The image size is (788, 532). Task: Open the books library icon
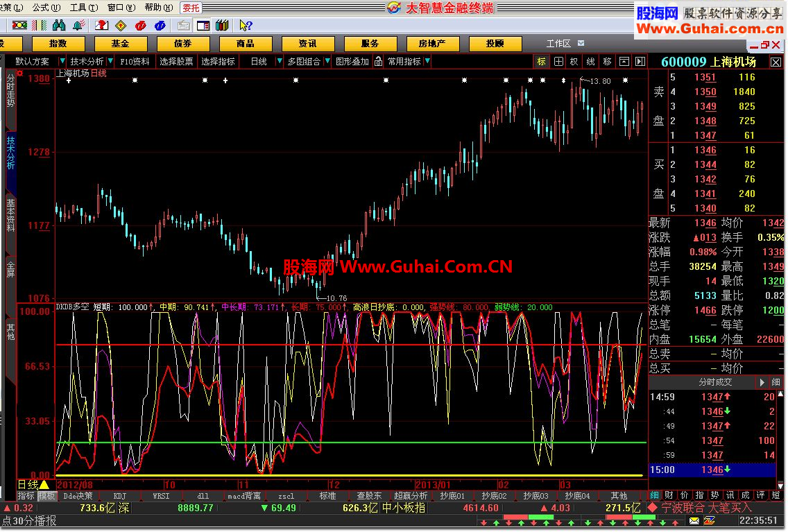coord(222,25)
